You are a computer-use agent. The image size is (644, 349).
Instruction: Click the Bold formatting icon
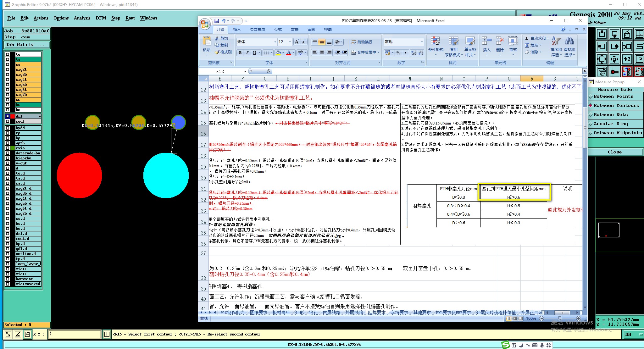point(240,53)
